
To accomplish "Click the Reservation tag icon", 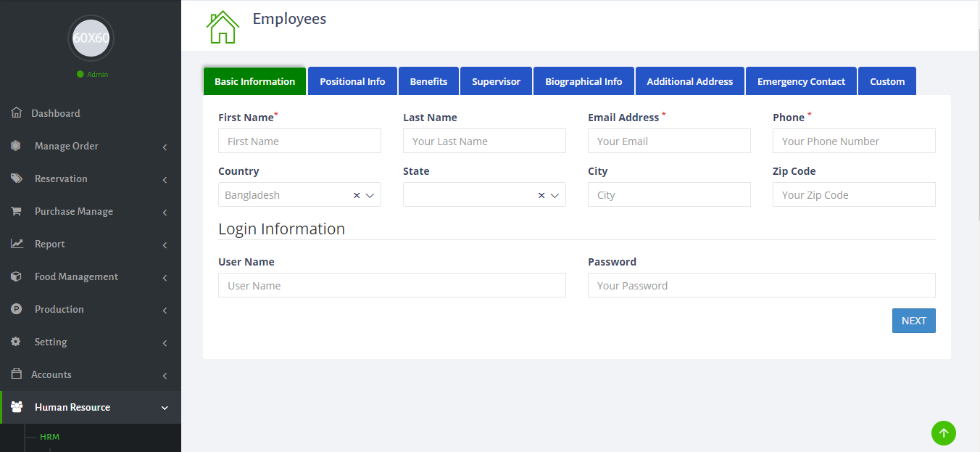I will click(x=17, y=178).
